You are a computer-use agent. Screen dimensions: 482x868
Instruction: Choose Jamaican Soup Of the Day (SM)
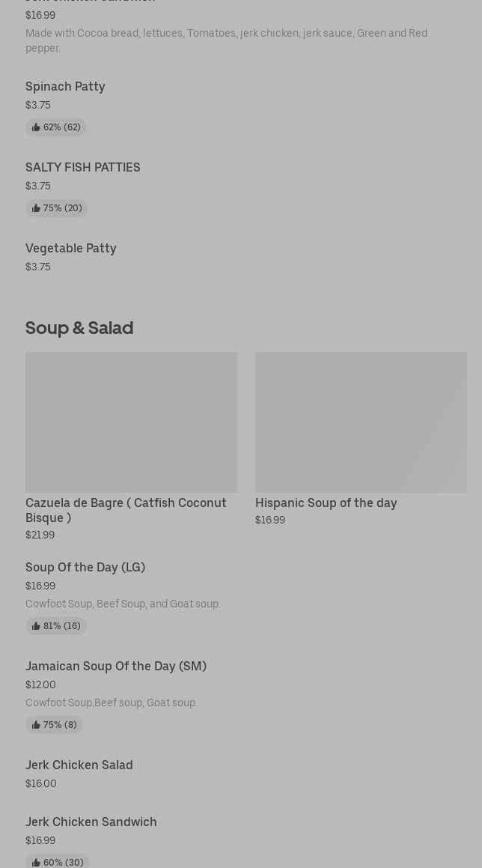click(x=116, y=667)
